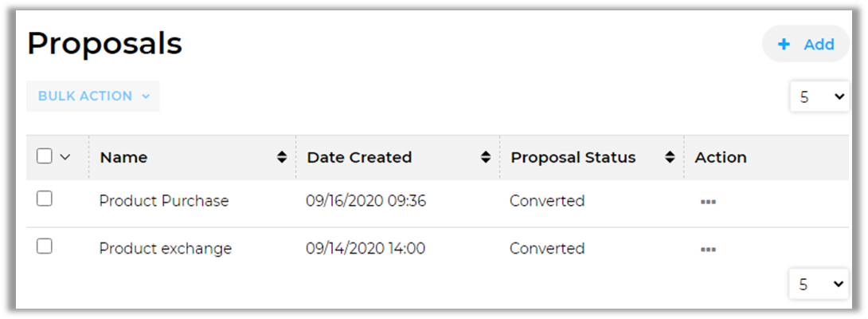The height and width of the screenshot is (319, 868).
Task: Sort proposals by Proposal Status arrows
Action: click(x=670, y=158)
